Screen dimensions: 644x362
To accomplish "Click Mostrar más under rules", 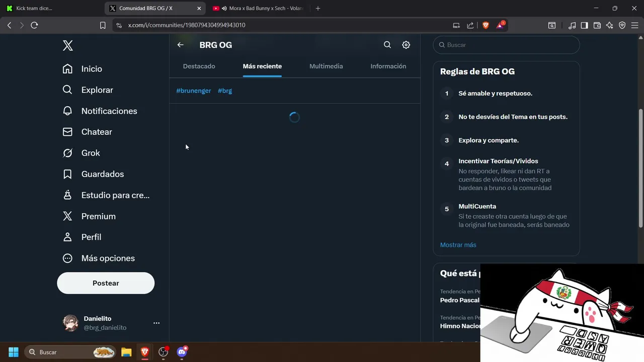I will pyautogui.click(x=458, y=245).
